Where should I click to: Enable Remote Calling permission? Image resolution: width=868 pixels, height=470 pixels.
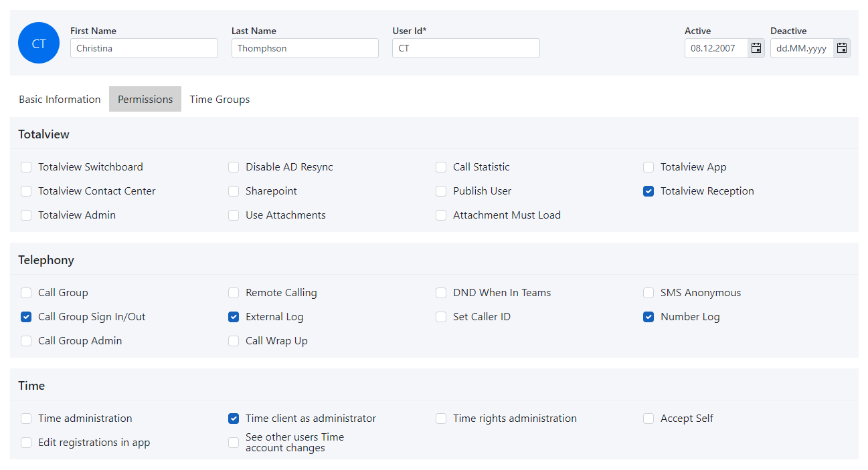234,293
